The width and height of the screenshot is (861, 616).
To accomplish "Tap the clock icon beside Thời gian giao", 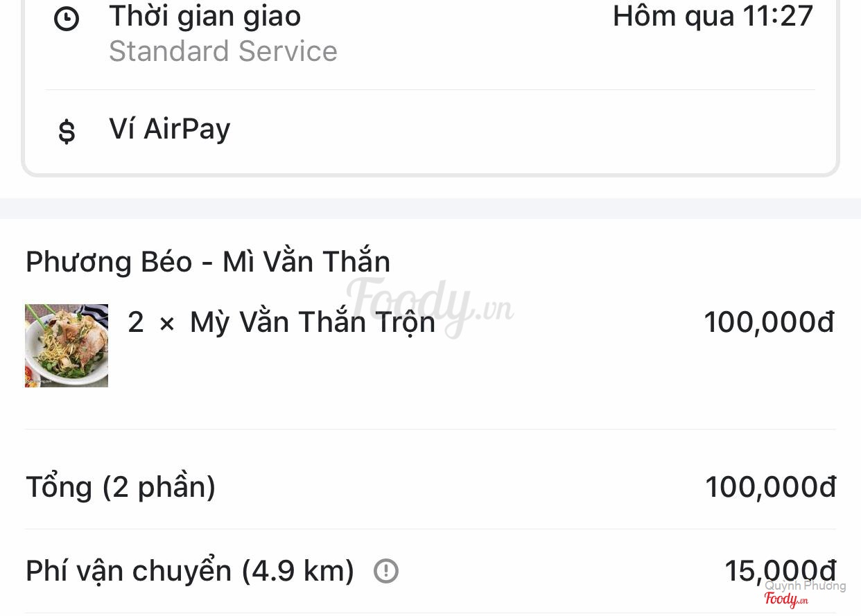I will click(x=67, y=19).
